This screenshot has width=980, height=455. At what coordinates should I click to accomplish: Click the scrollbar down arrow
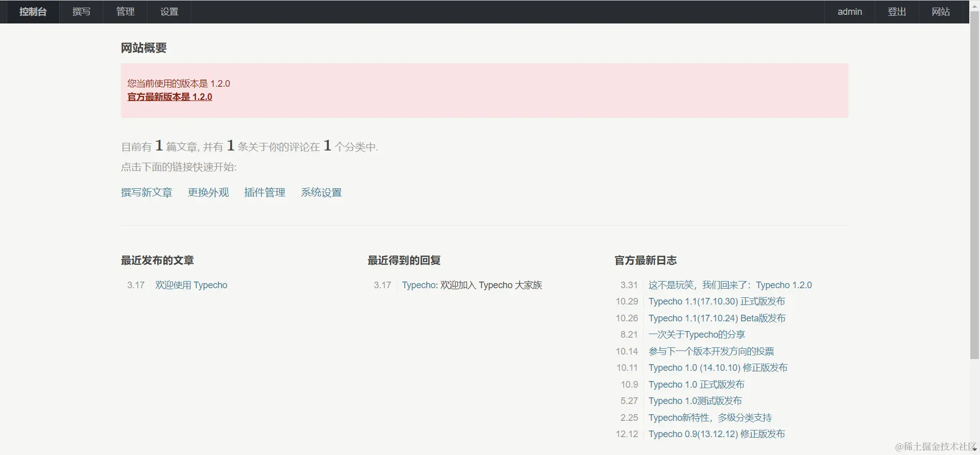pos(974,450)
